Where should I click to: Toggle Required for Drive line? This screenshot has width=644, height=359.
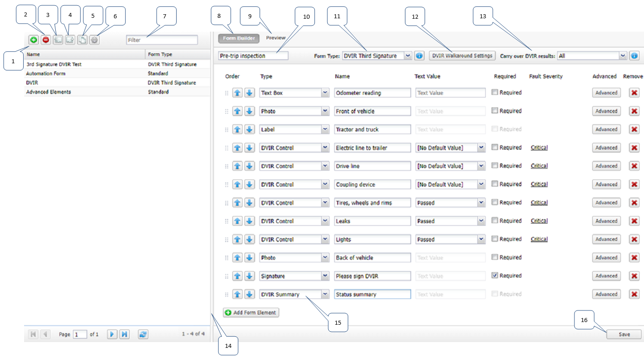coord(495,165)
